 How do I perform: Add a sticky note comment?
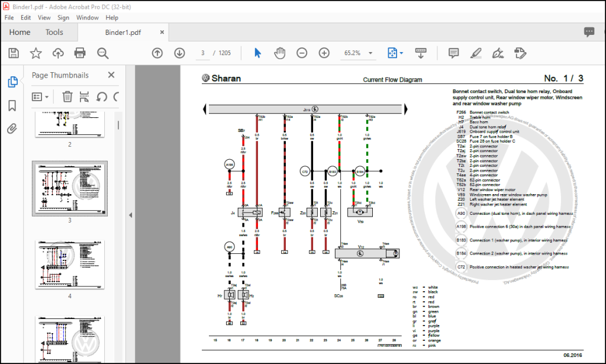point(453,53)
